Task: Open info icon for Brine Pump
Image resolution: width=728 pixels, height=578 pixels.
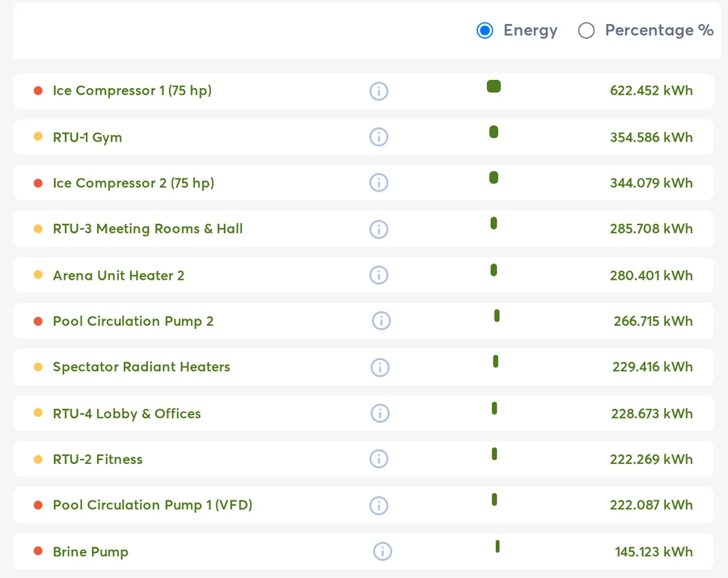Action: pyautogui.click(x=383, y=551)
